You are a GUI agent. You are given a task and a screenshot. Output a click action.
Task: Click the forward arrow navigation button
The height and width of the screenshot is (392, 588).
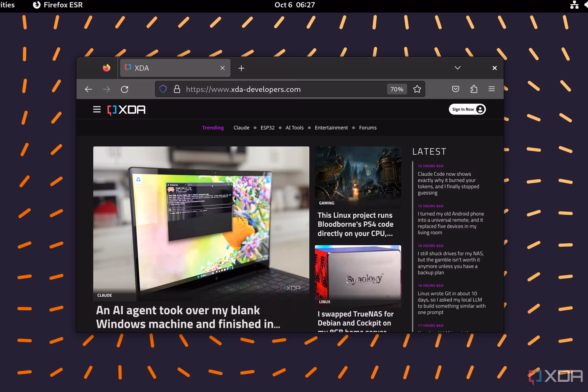pos(106,89)
